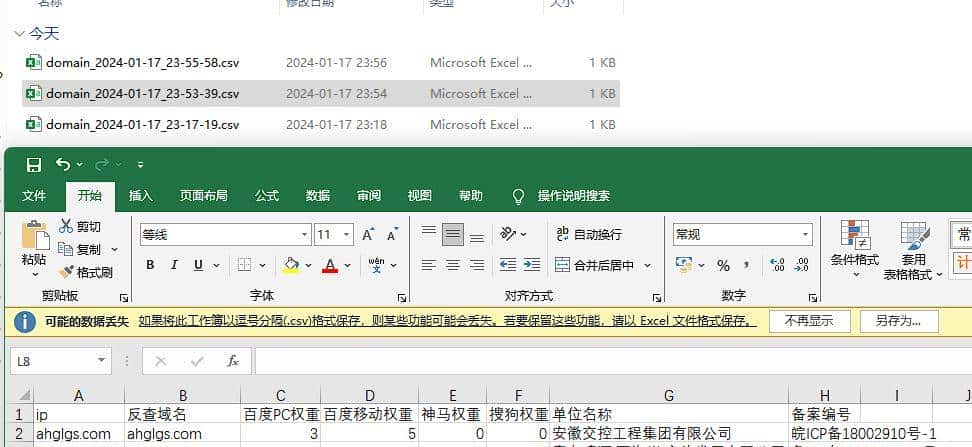
Task: Toggle center horizontally icon
Action: tap(453, 265)
